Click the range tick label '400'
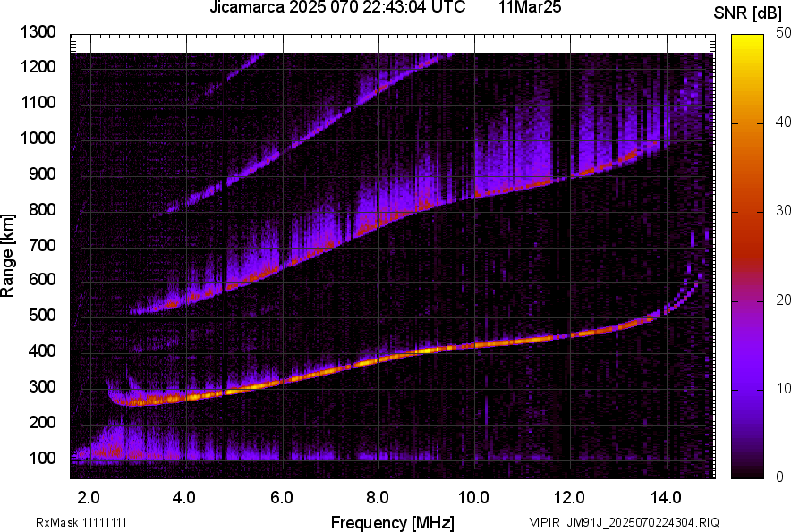The height and width of the screenshot is (532, 791). 42,351
